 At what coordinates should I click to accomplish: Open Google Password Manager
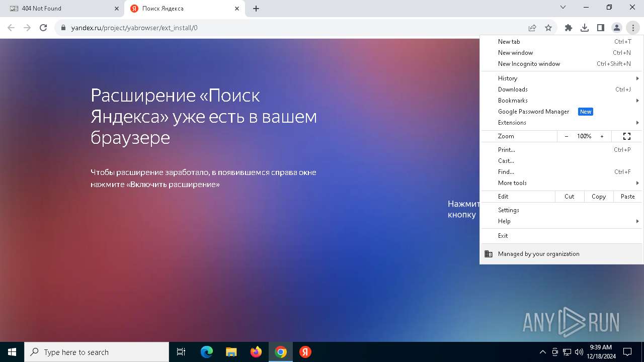pyautogui.click(x=561, y=112)
